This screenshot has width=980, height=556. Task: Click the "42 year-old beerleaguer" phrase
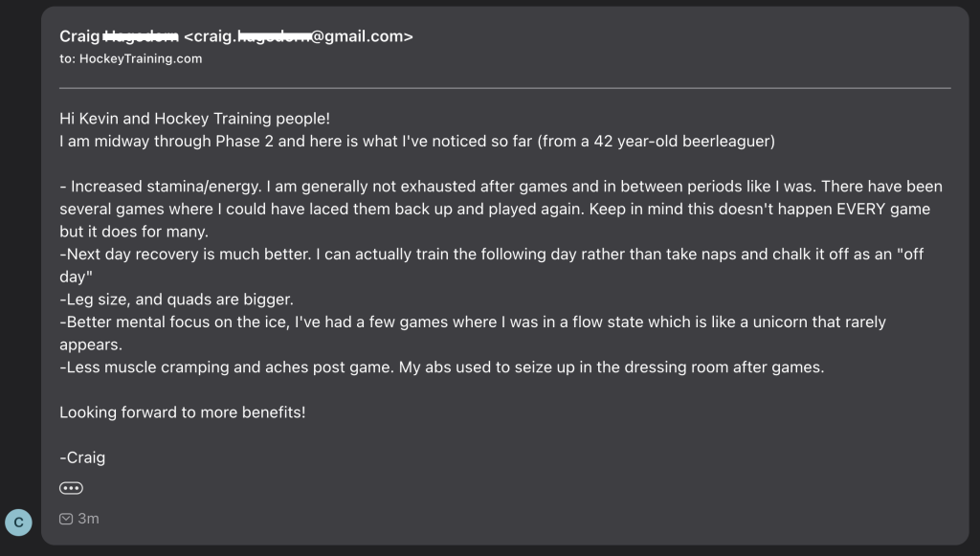[683, 142]
